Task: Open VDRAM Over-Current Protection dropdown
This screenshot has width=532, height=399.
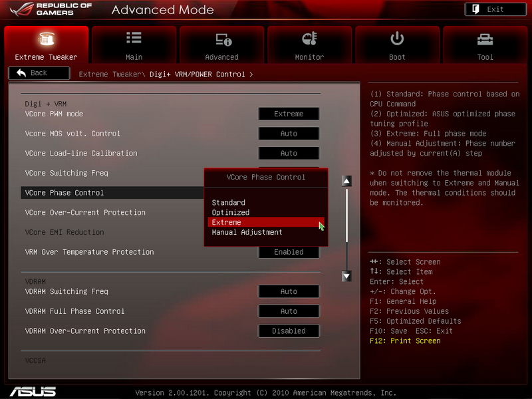Action: [x=289, y=331]
